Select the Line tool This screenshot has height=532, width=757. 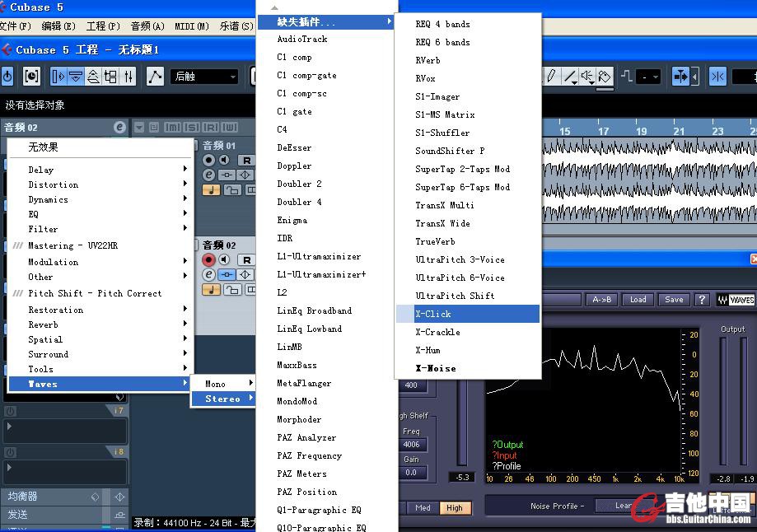point(570,76)
